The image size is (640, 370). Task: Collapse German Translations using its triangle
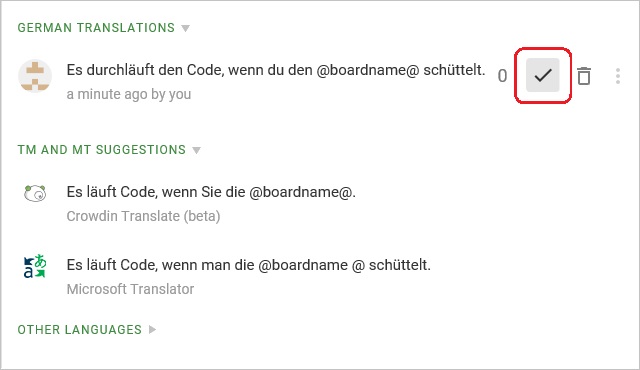(186, 28)
